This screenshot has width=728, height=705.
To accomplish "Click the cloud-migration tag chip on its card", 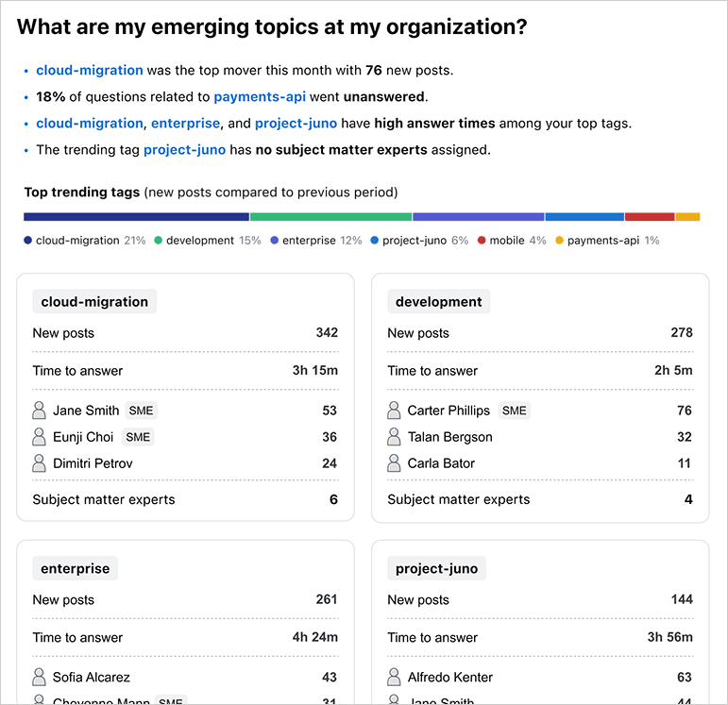I will [94, 302].
